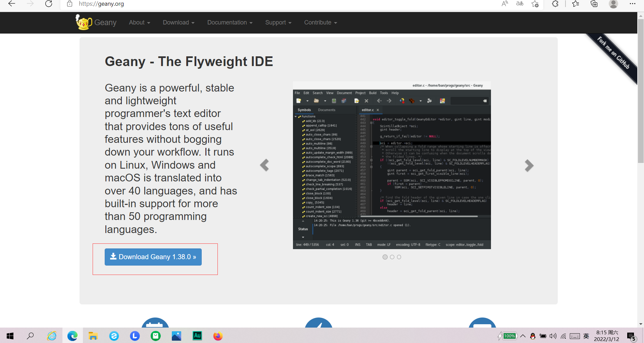Go back to the previous page
Viewport: 644px width, 343px height.
pyautogui.click(x=12, y=4)
